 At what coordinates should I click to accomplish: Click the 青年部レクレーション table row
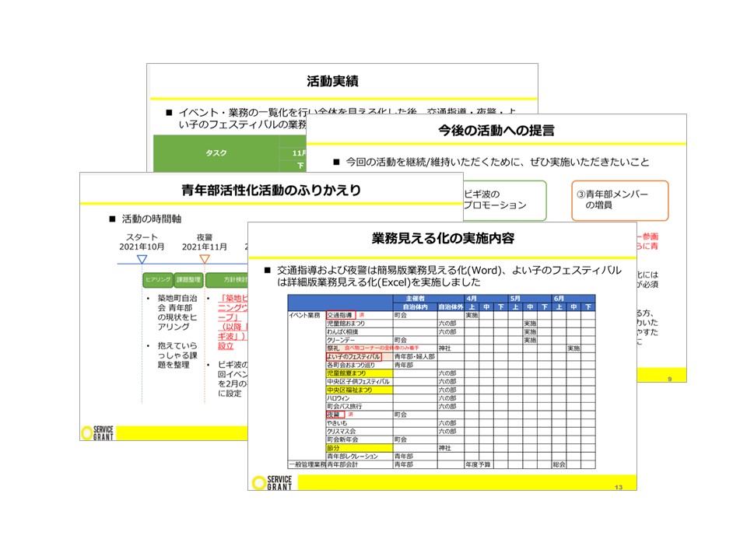pyautogui.click(x=461, y=457)
